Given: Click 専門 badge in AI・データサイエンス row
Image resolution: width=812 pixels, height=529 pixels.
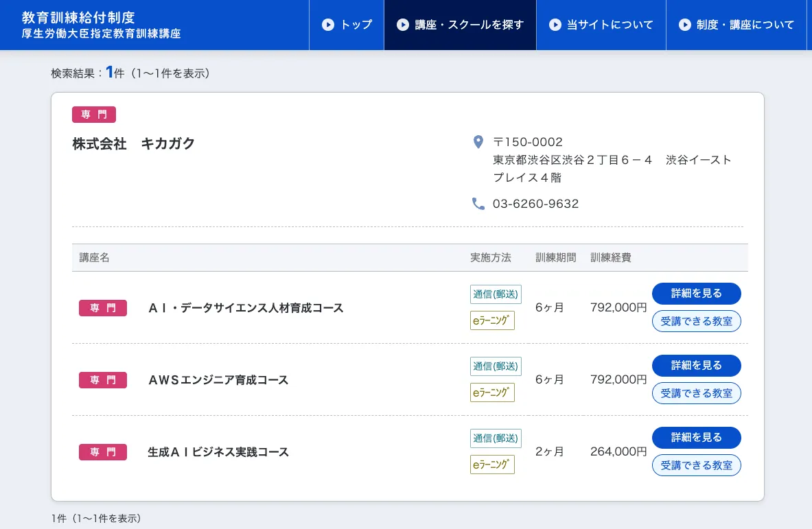Looking at the screenshot, I should [x=102, y=308].
